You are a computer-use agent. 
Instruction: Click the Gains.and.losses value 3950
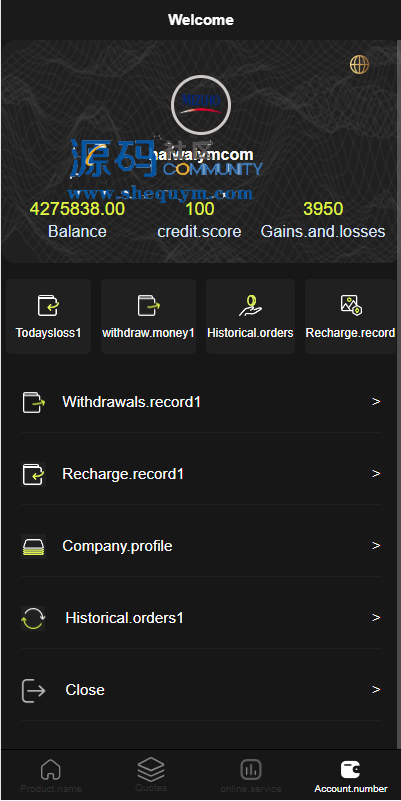pos(323,209)
